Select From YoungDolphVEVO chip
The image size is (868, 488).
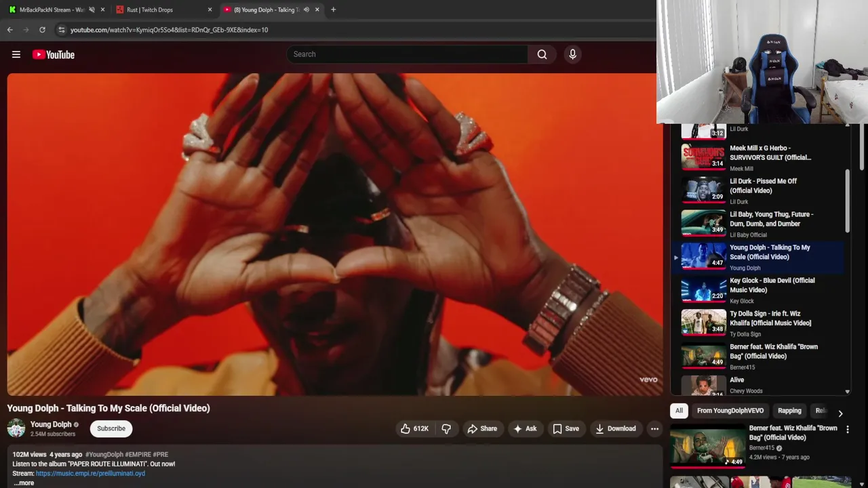[730, 411]
